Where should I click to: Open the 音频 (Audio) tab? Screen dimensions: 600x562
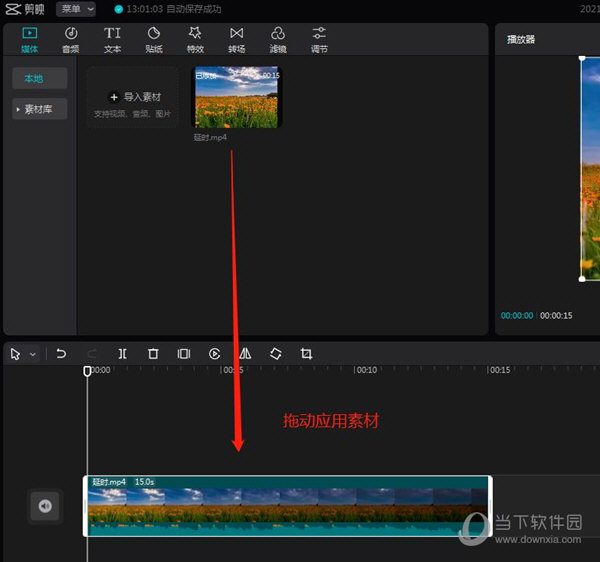(x=71, y=40)
